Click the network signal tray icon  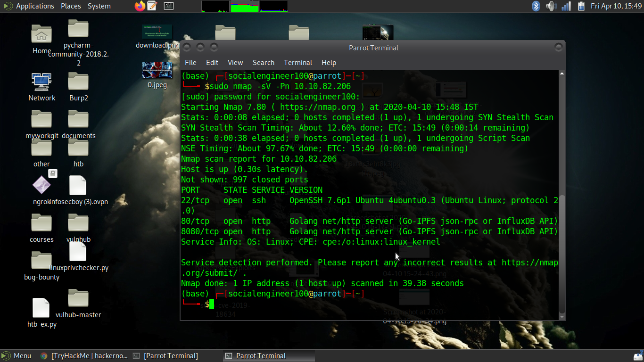[566, 6]
